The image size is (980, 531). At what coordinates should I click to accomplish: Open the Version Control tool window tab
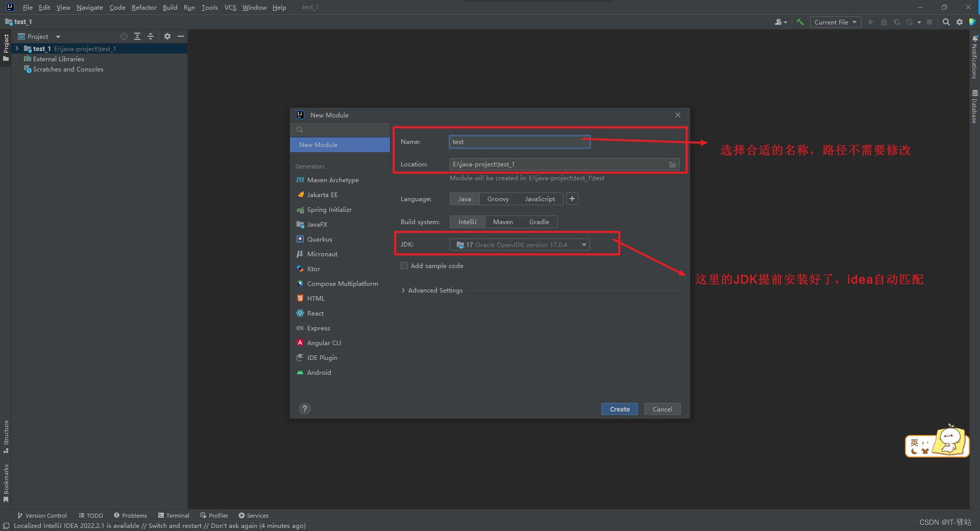click(42, 516)
